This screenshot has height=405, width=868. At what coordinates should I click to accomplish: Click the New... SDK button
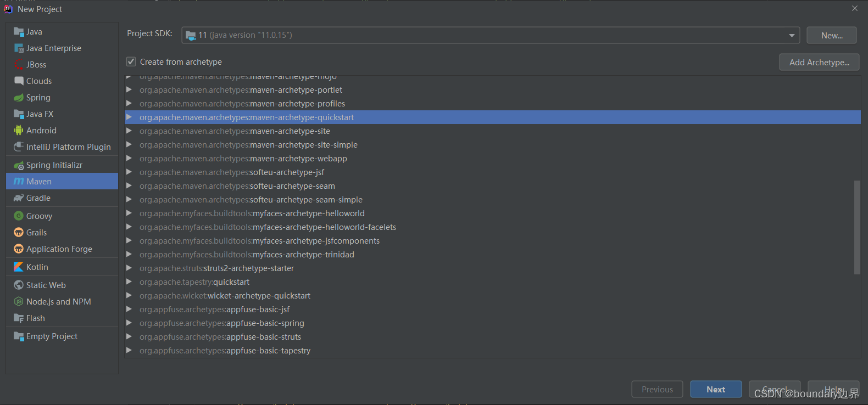pos(832,35)
